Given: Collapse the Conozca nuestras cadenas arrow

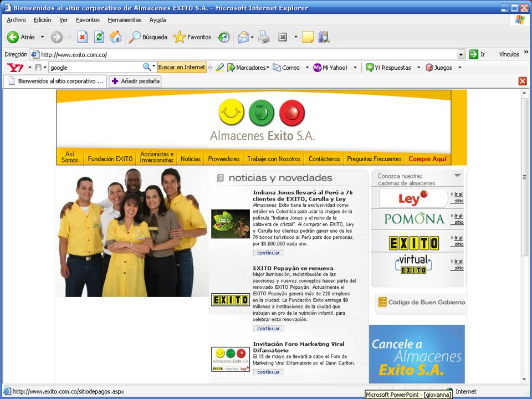Looking at the screenshot, I should click(x=457, y=176).
